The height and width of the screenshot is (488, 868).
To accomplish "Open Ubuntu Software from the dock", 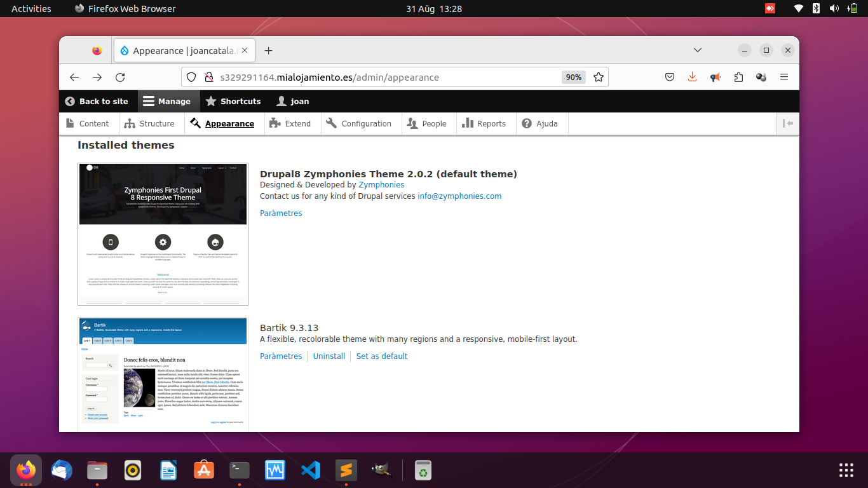I will click(204, 470).
